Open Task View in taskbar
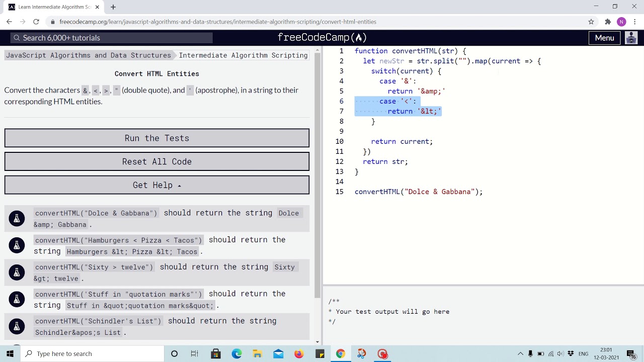Screen dimensions: 644x362 195,353
